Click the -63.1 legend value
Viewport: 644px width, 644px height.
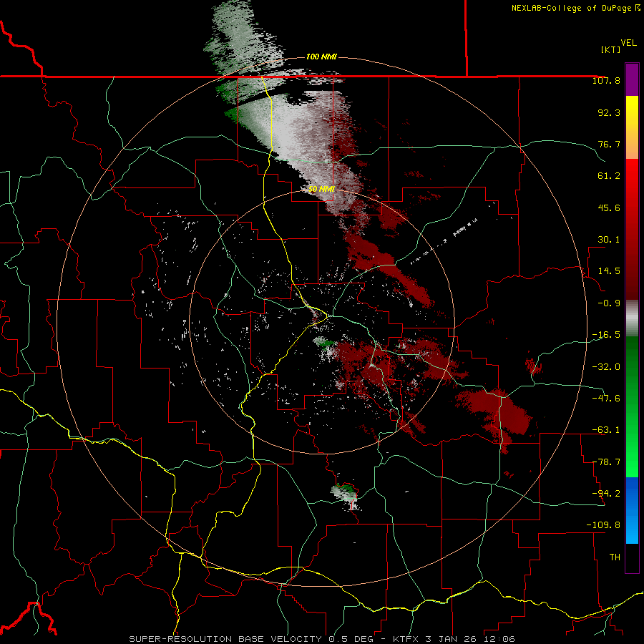click(606, 430)
